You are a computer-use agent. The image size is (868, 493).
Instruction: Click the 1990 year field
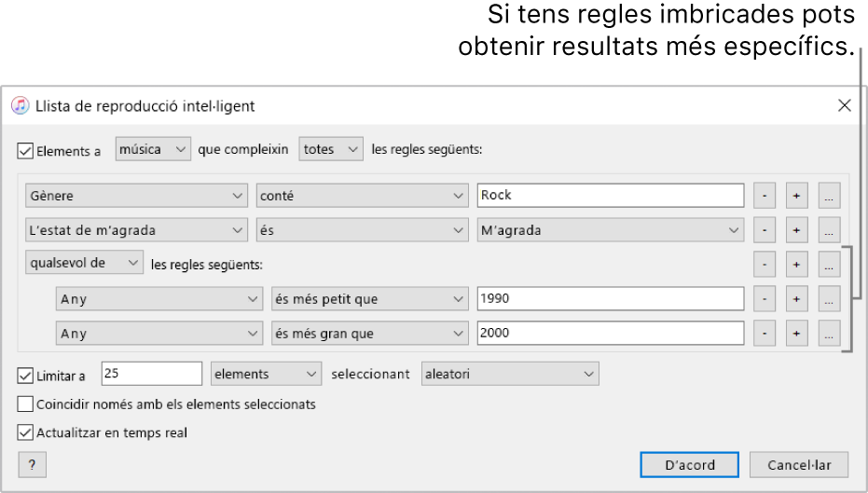611,299
